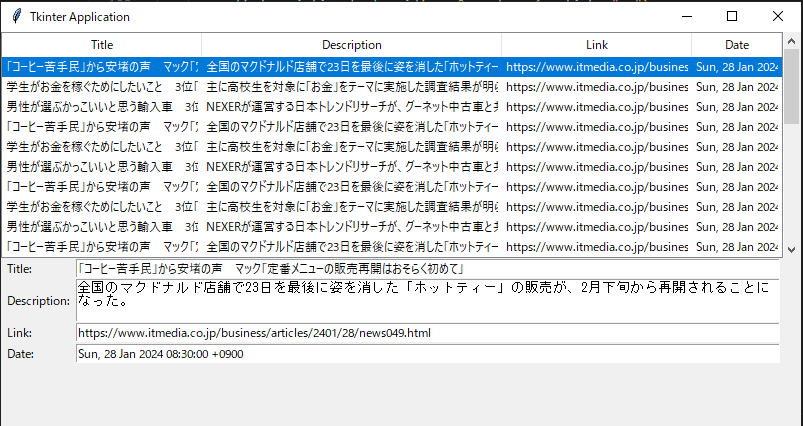
Task: Focus the Title text field below the table
Action: click(427, 269)
